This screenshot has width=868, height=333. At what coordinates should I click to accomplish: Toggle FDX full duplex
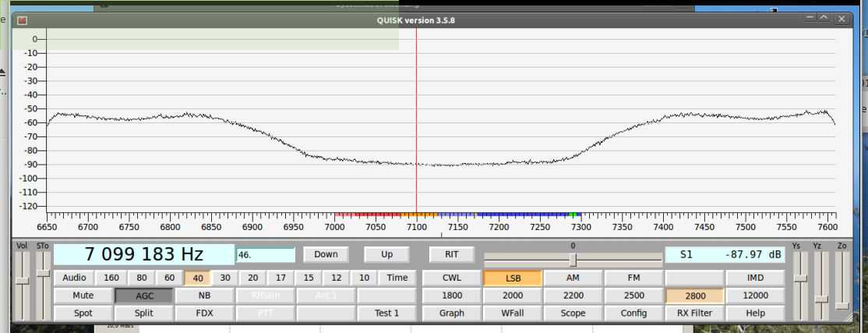204,313
